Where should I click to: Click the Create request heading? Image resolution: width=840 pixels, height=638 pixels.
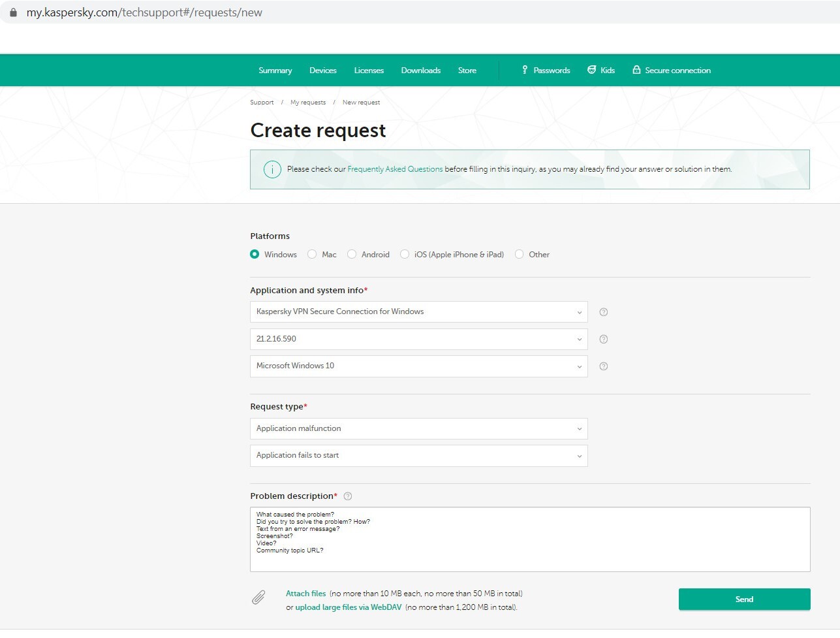click(319, 131)
